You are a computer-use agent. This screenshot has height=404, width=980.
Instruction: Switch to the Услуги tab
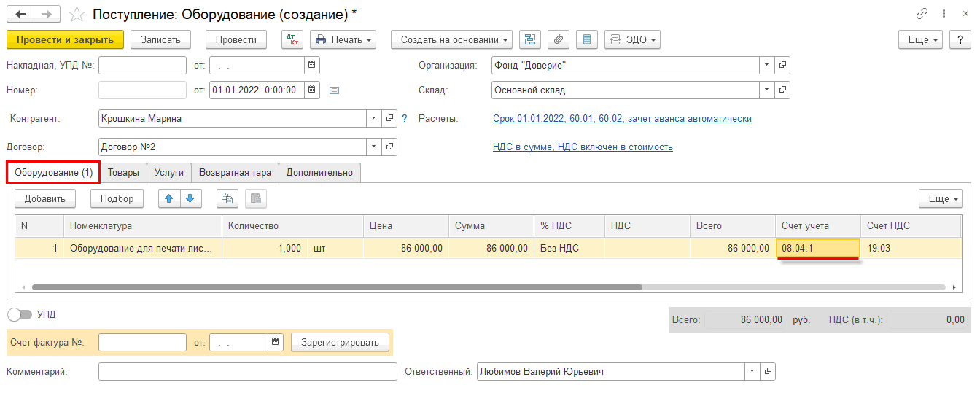(169, 173)
